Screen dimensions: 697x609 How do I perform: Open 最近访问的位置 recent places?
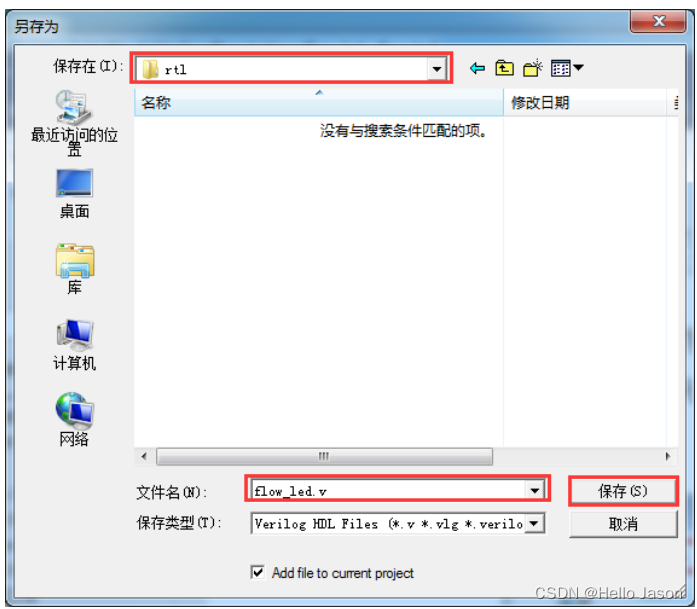pos(74,123)
